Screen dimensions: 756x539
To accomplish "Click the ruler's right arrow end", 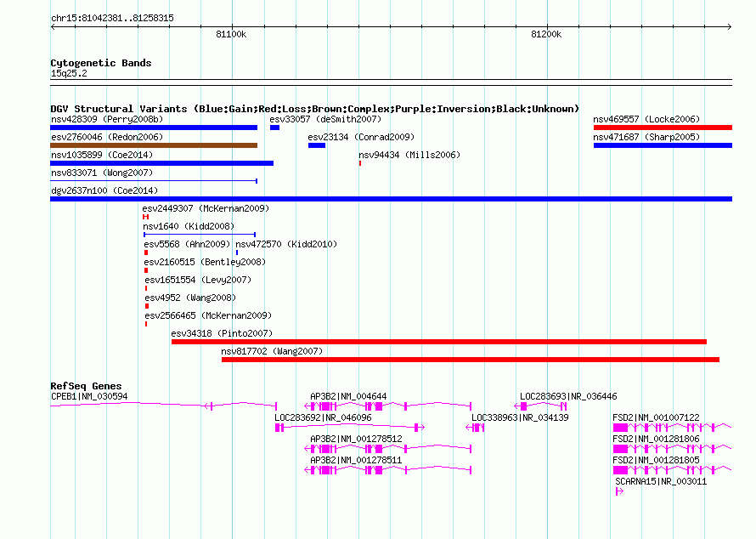I will (730, 27).
